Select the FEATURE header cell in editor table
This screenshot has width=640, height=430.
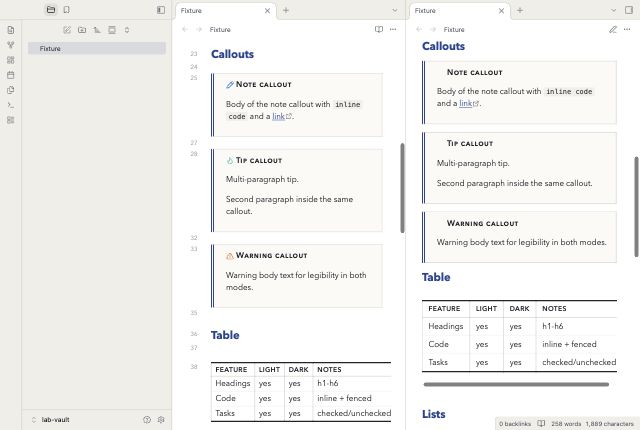click(x=231, y=369)
